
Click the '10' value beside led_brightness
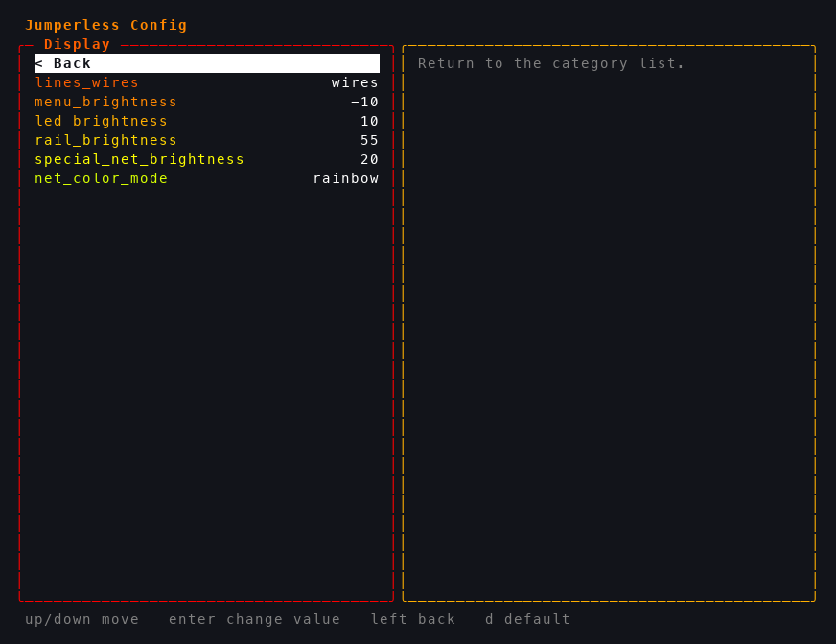pyautogui.click(x=369, y=121)
